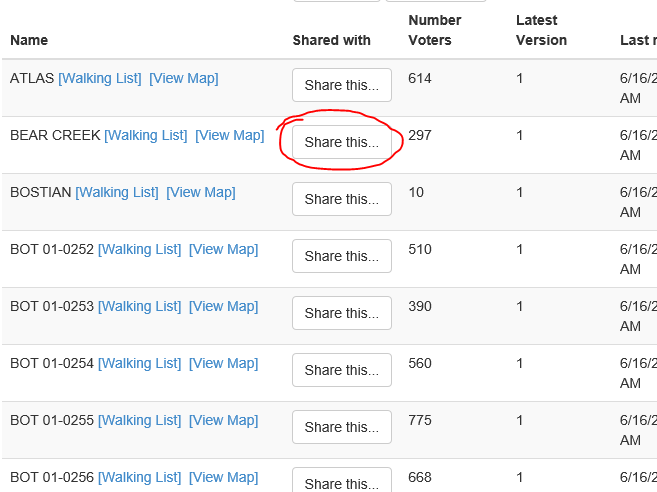Viewport: 657px width, 492px height.
Task: Open Walking List for BOT 01-0253
Action: pos(139,306)
